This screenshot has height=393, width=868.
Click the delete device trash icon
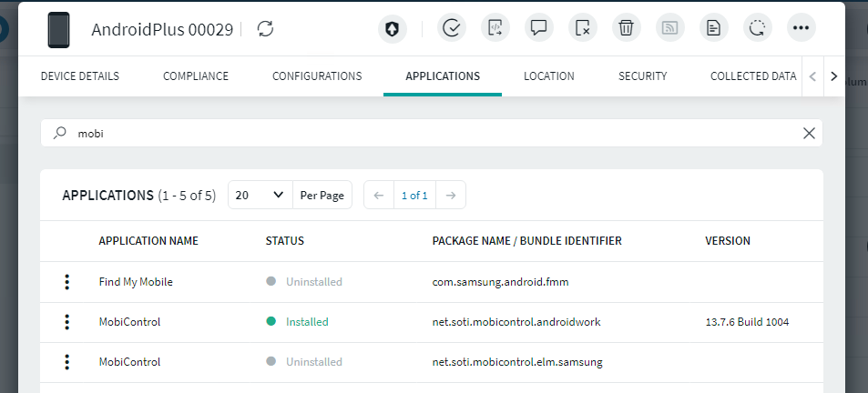[x=626, y=28]
